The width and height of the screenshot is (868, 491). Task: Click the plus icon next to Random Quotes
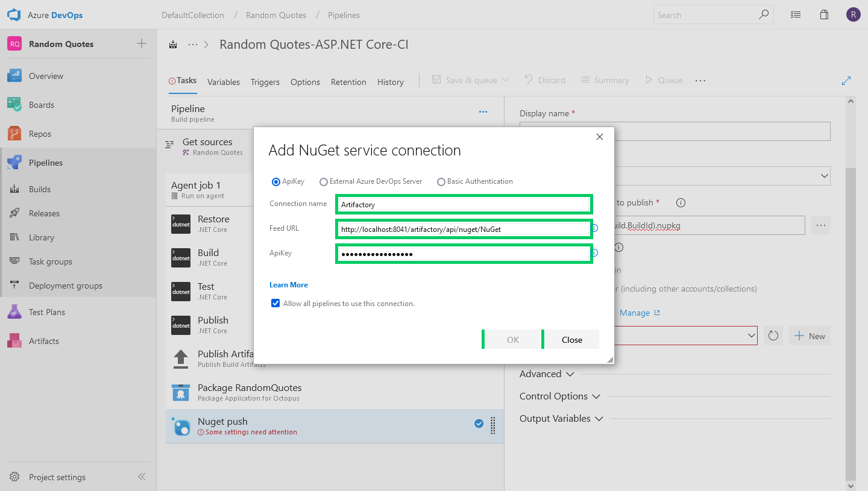pos(142,43)
